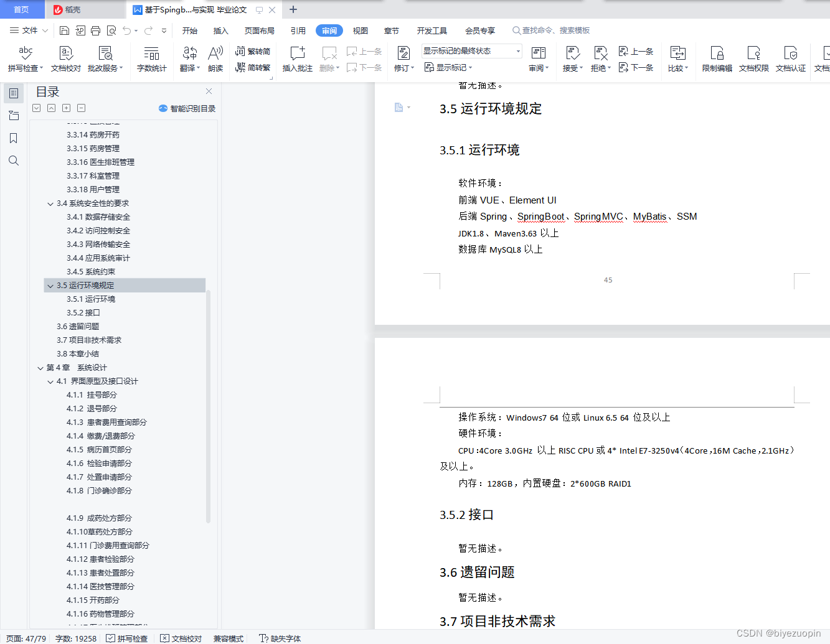This screenshot has height=644, width=830.
Task: Click the 查找命令、搜索模板 search box
Action: click(551, 30)
